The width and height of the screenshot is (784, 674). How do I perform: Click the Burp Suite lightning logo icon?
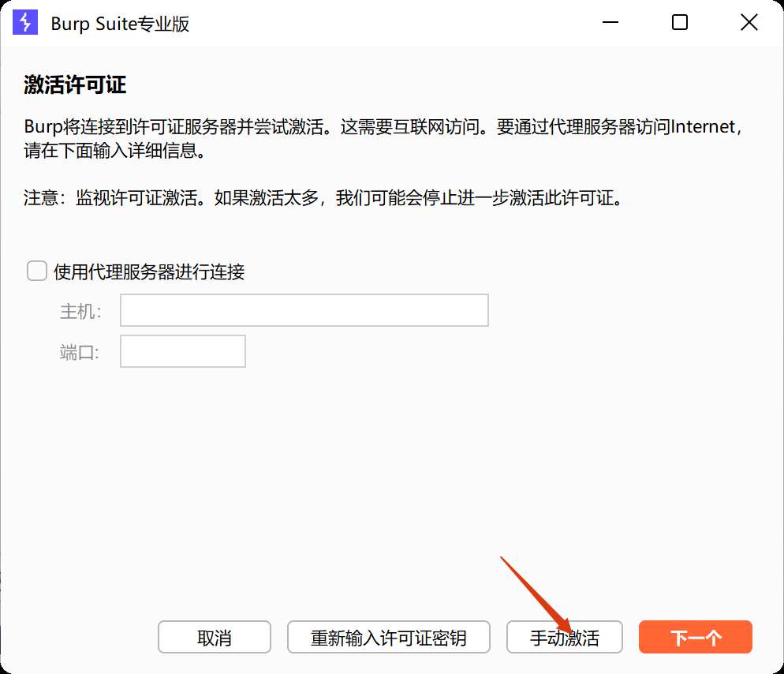coord(26,23)
